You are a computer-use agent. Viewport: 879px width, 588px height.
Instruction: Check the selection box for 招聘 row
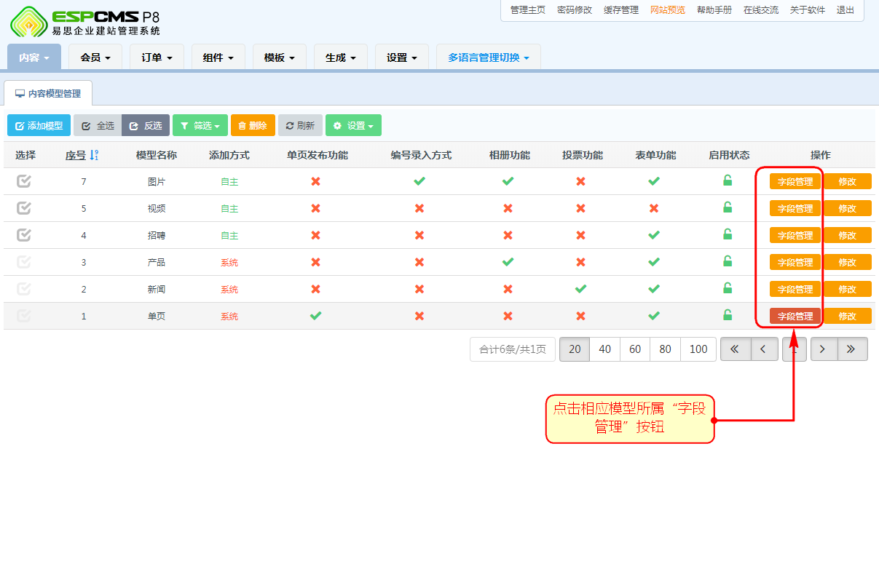point(24,235)
